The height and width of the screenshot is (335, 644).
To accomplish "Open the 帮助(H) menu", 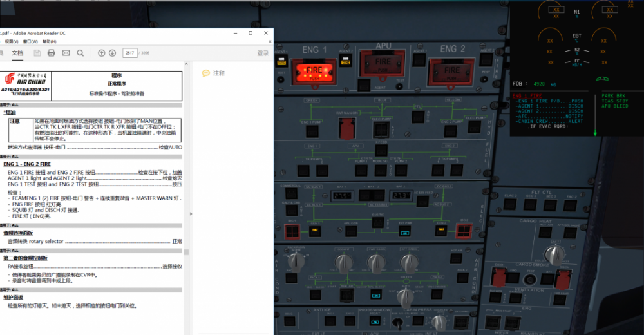I will [x=49, y=41].
